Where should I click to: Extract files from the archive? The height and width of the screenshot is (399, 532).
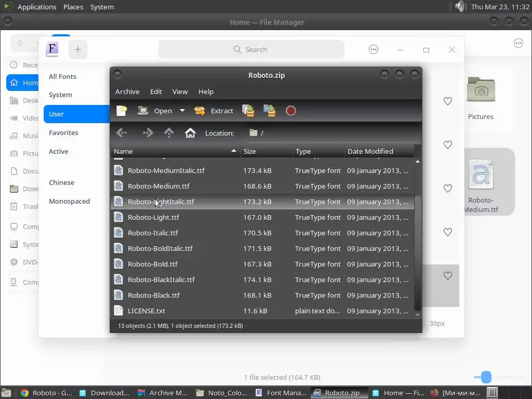[x=214, y=111]
